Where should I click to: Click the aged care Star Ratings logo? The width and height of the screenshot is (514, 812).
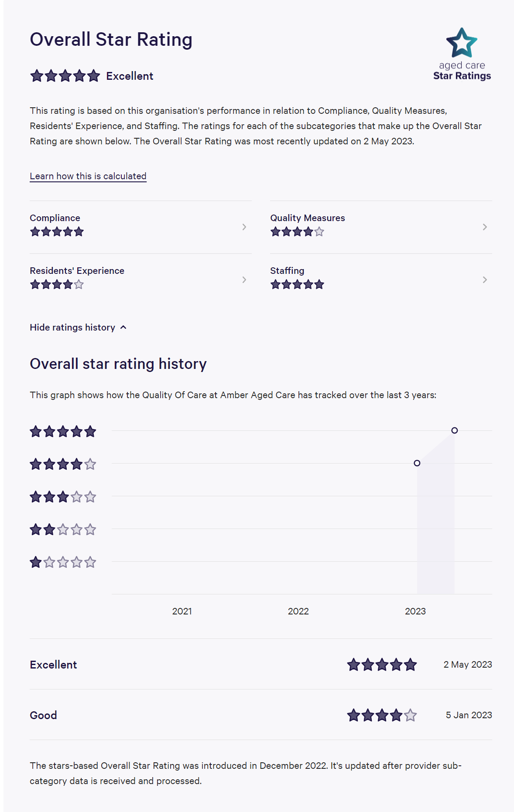[x=462, y=55]
